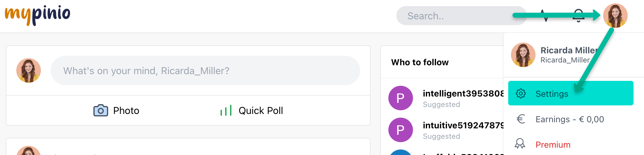Select Settings in the user menu
This screenshot has height=155, width=644.
[x=571, y=93]
